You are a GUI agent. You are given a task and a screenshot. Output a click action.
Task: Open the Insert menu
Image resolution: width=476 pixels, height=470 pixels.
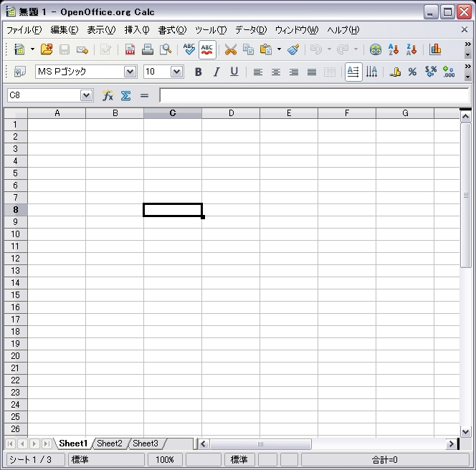pos(137,30)
